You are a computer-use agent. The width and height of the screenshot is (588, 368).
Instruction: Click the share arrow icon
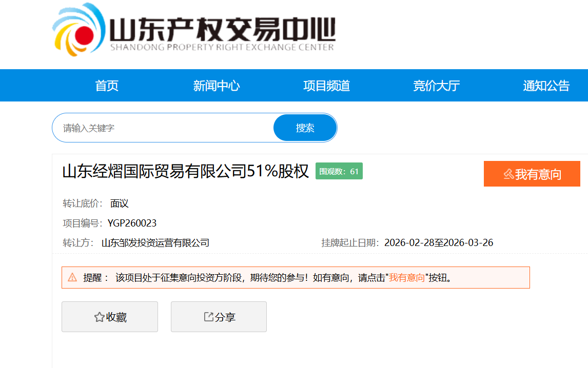coord(208,317)
